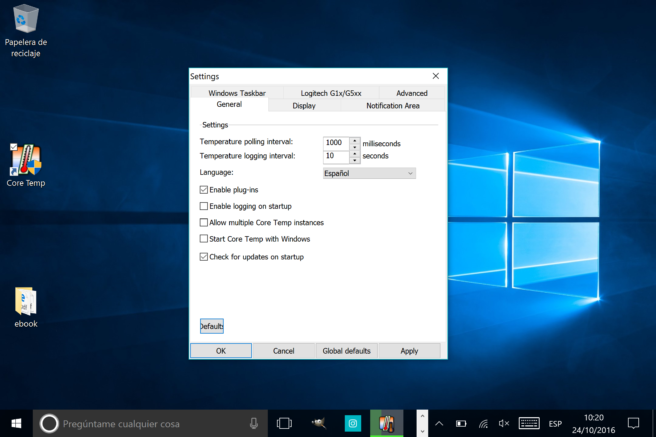The image size is (656, 437).
Task: Expand the Language dropdown showing Español
Action: coord(368,173)
